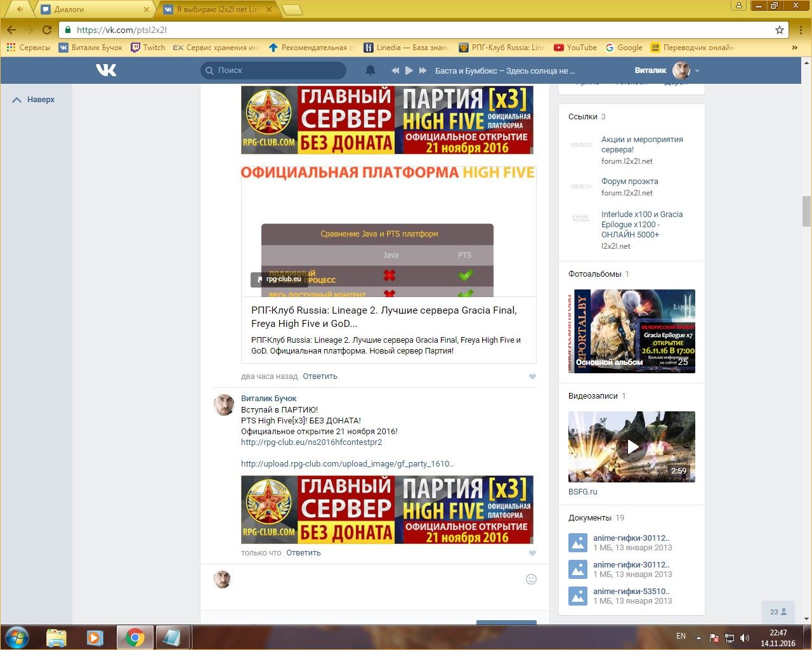This screenshot has height=650, width=812.
Task: Click the Chrome forward arrow
Action: pos(29,30)
